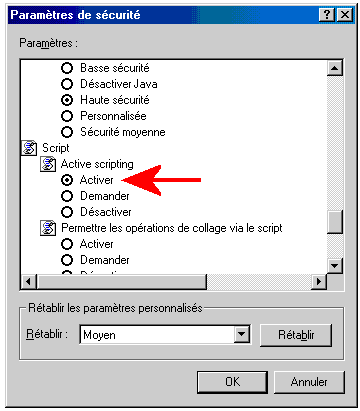
Task: Click the vertical scrollbar thumb
Action: pos(335,221)
